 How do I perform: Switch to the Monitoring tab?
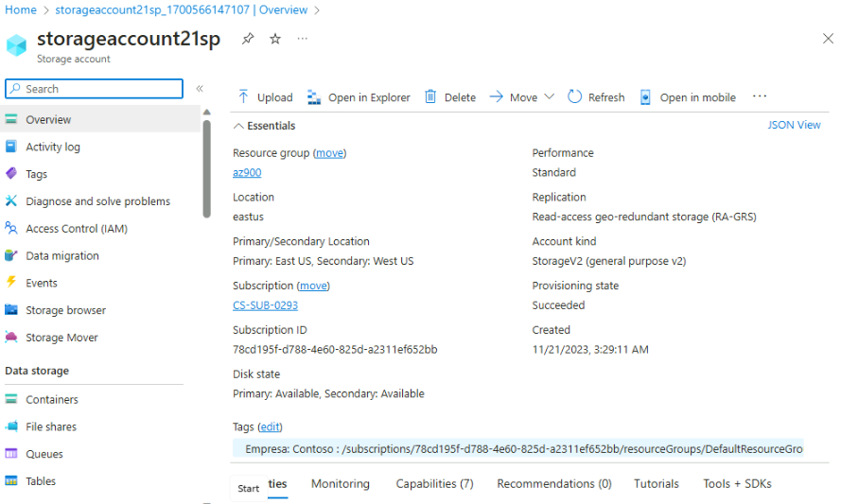click(341, 484)
